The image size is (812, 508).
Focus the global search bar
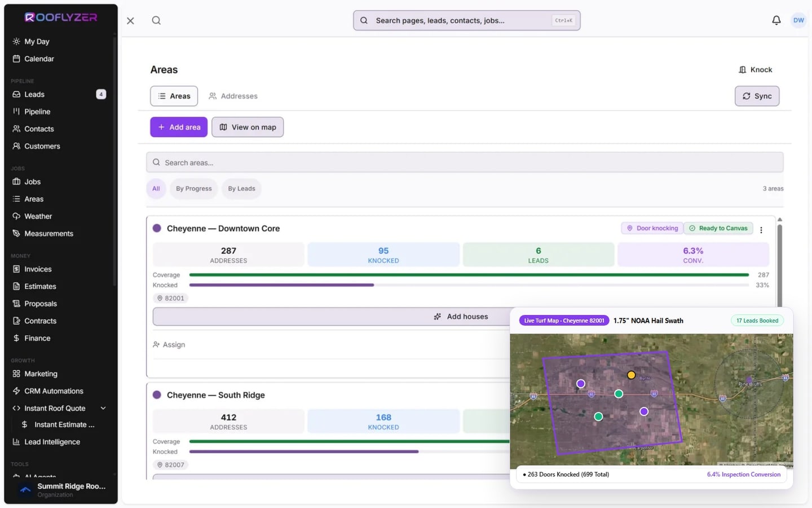tap(467, 20)
